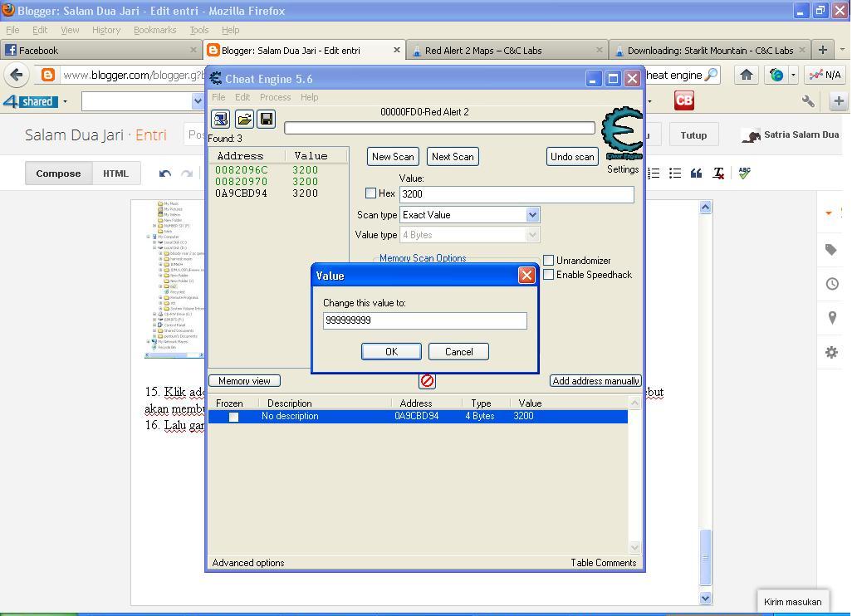
Task: Click the red CB toolbar icon
Action: pos(684,100)
